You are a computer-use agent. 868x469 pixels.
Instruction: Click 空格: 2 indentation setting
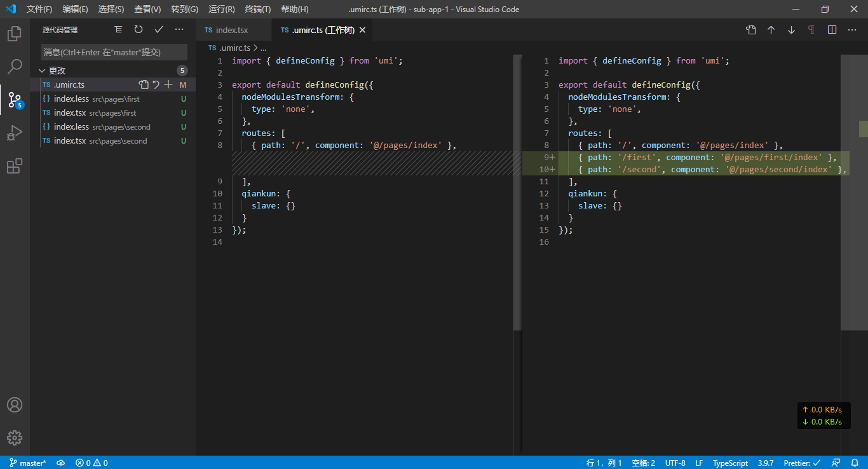[644, 463]
